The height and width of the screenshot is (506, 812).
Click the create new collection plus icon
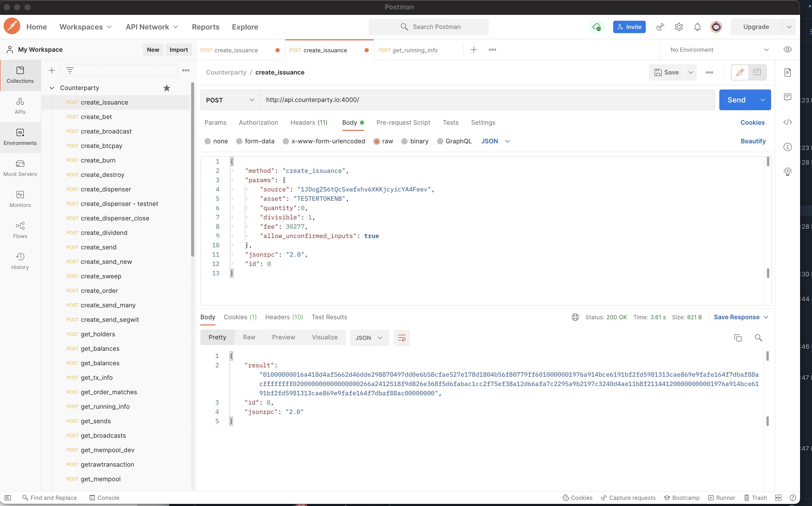tap(52, 70)
